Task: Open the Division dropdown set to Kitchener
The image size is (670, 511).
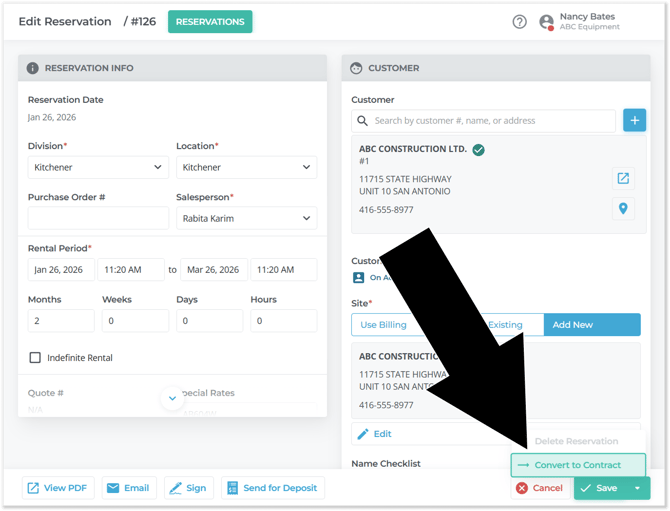Action: (97, 168)
